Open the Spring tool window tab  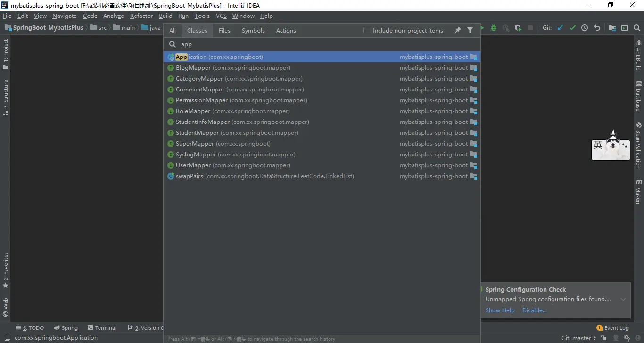tap(66, 328)
